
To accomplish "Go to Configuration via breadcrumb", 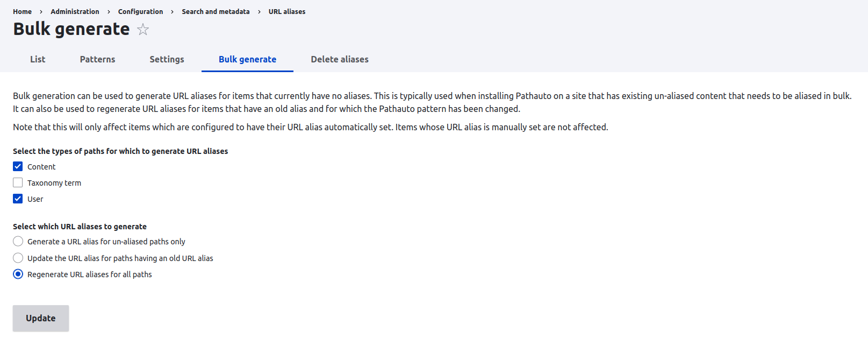I will coord(140,11).
